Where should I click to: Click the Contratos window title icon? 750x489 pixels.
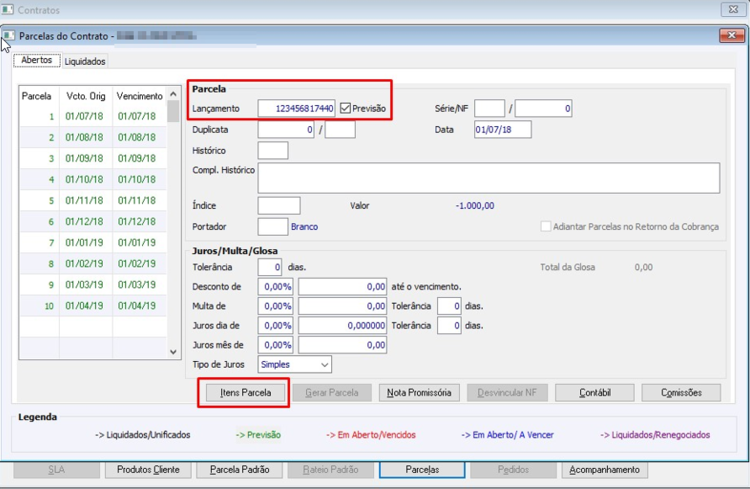coord(7,10)
